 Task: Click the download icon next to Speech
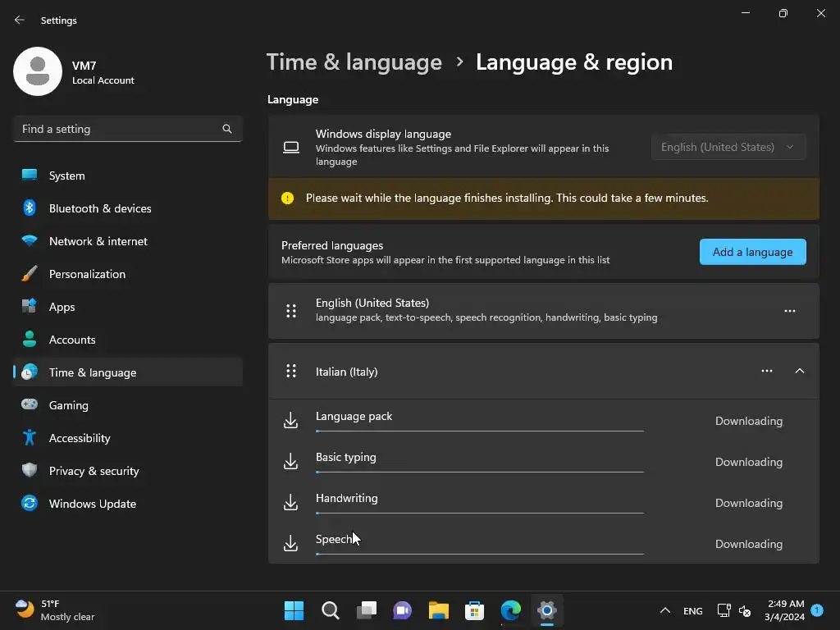tap(290, 543)
